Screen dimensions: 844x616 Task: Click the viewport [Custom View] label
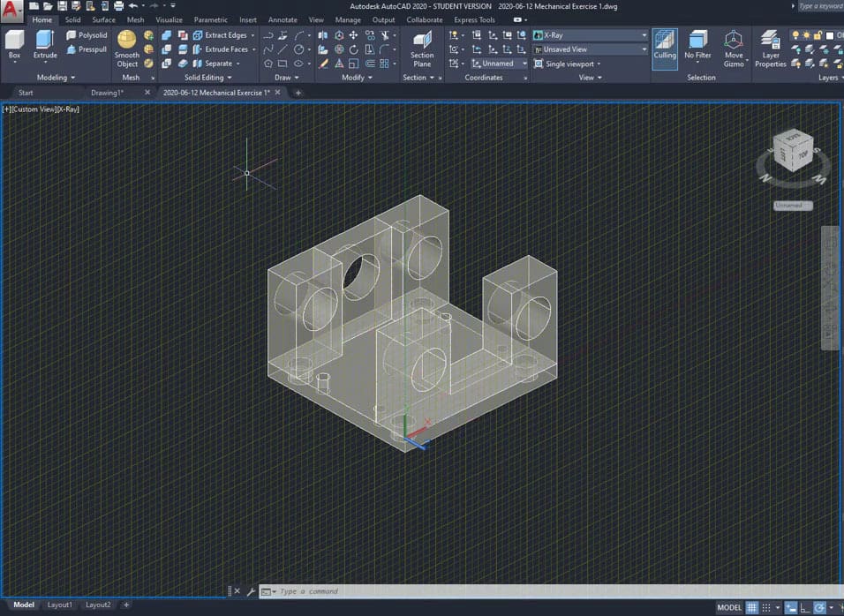[34, 109]
